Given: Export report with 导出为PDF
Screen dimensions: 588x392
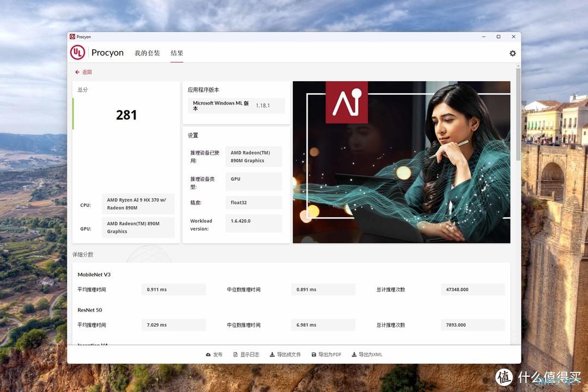Looking at the screenshot, I should 327,354.
